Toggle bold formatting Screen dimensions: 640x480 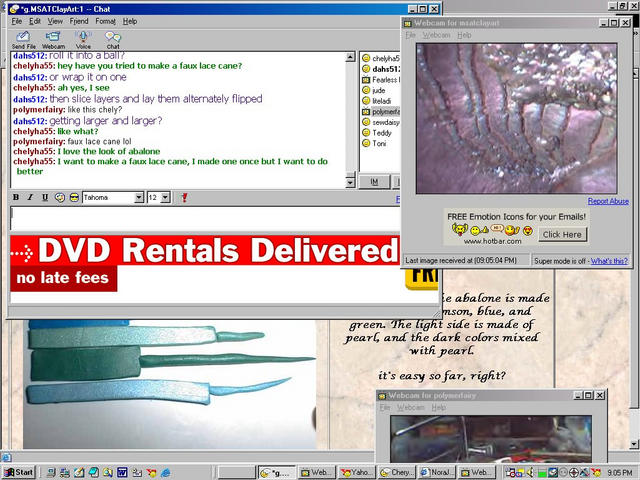click(x=16, y=198)
